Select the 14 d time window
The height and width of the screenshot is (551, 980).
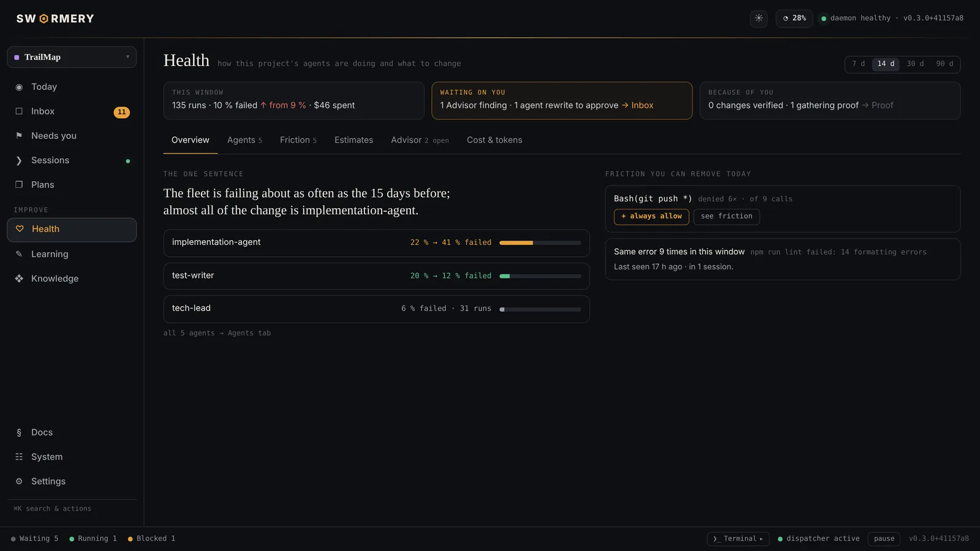pyautogui.click(x=886, y=64)
